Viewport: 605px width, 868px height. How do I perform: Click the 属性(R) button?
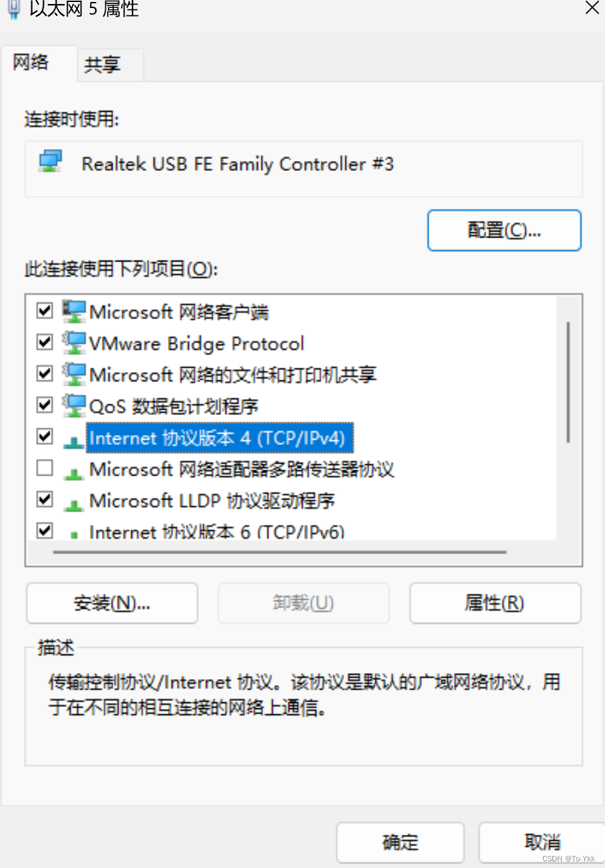pos(495,603)
